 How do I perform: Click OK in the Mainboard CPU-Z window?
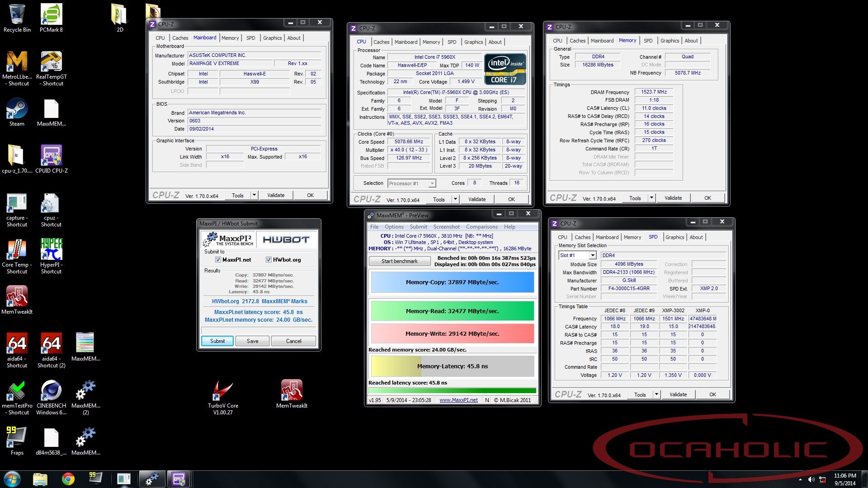[310, 195]
